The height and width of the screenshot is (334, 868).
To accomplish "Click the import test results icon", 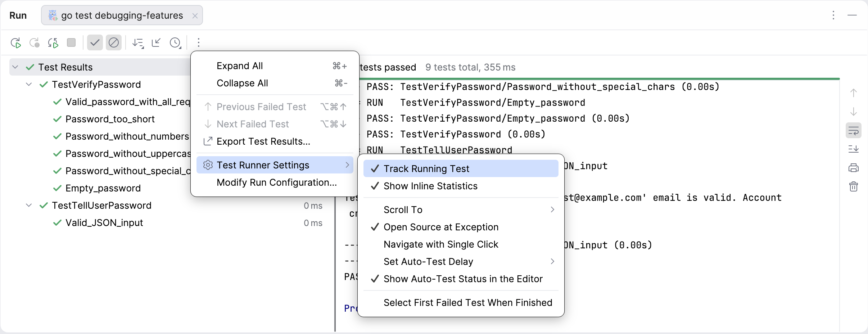I will pyautogui.click(x=156, y=42).
